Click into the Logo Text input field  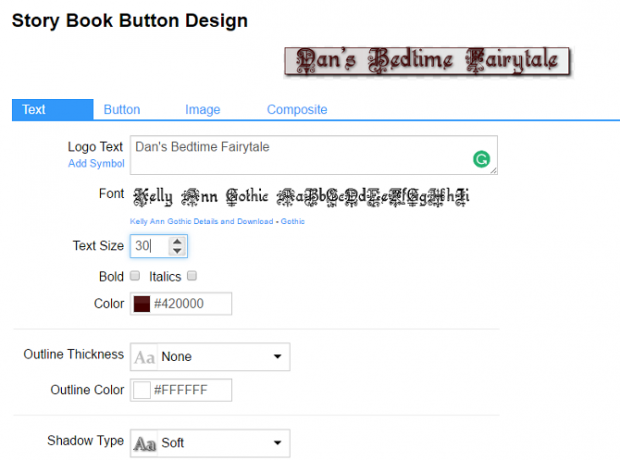[314, 155]
